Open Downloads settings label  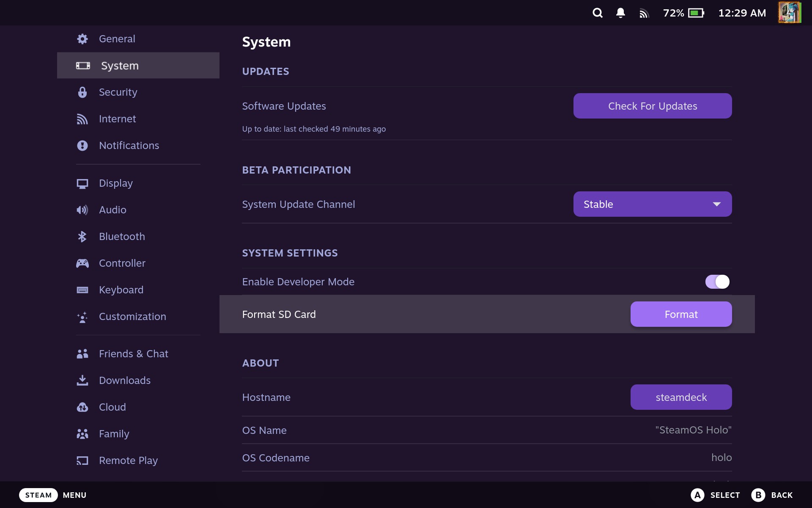click(x=125, y=381)
